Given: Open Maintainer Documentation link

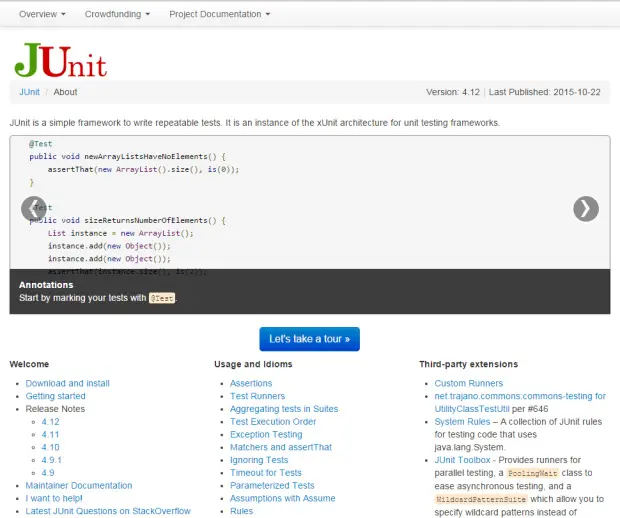Looking at the screenshot, I should (79, 485).
